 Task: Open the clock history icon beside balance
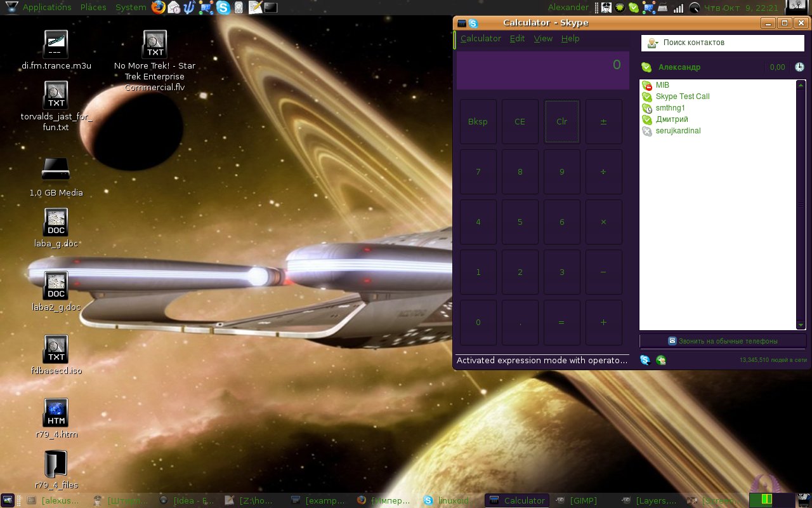799,67
